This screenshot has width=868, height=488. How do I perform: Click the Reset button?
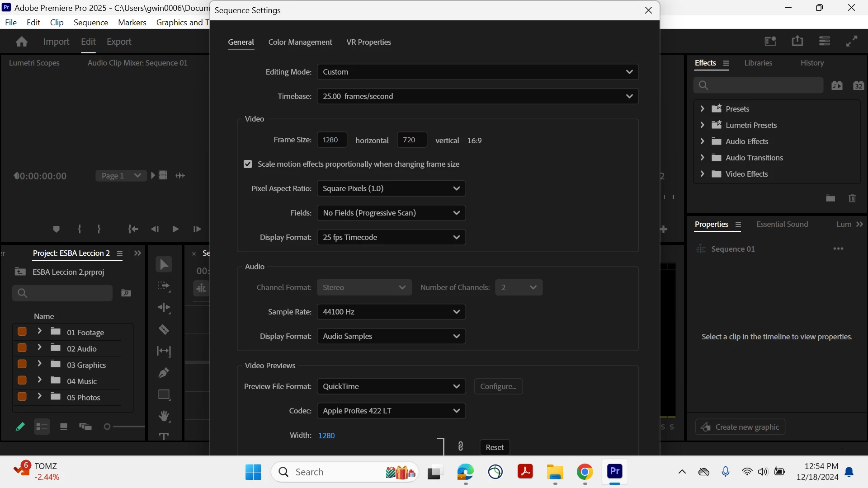(x=494, y=447)
